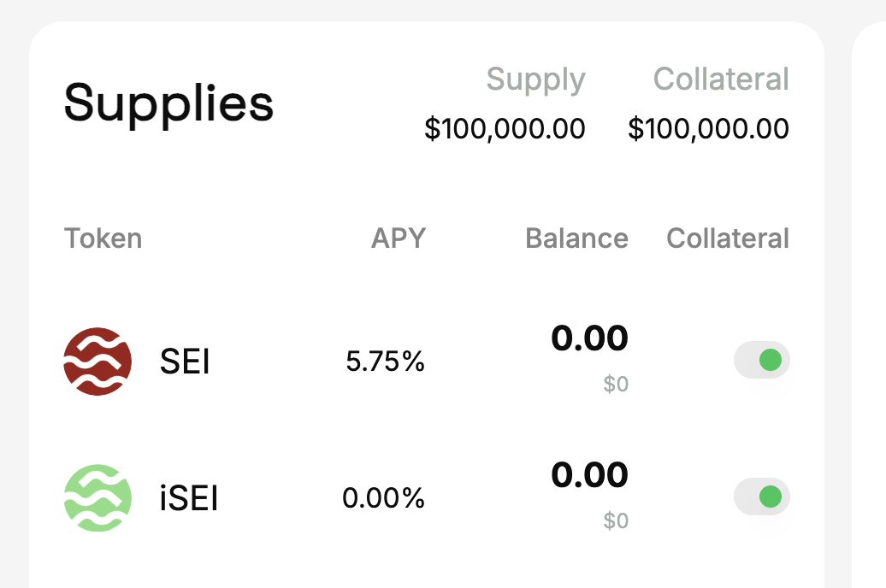This screenshot has width=886, height=588.
Task: Click the Collateral summary label at top
Action: point(721,79)
